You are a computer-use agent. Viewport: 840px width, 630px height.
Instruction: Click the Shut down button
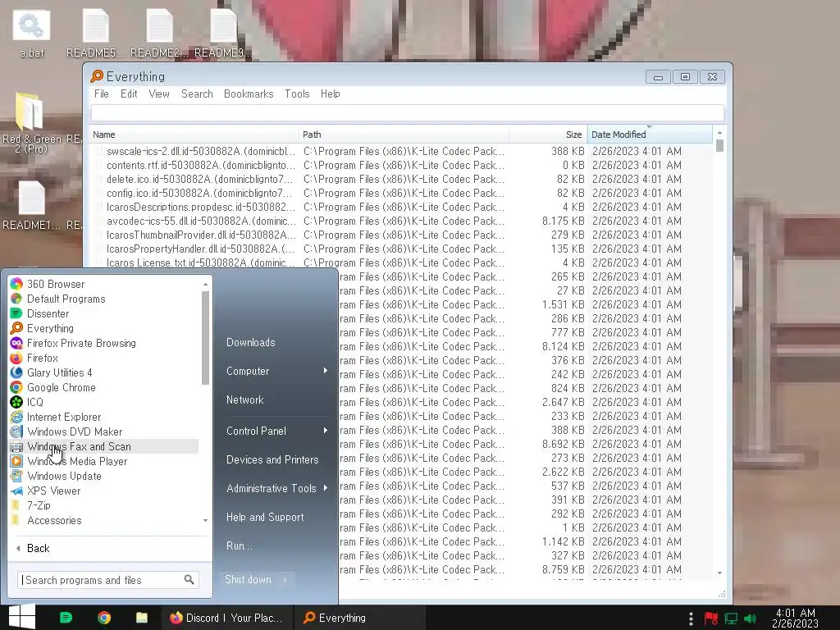point(248,580)
